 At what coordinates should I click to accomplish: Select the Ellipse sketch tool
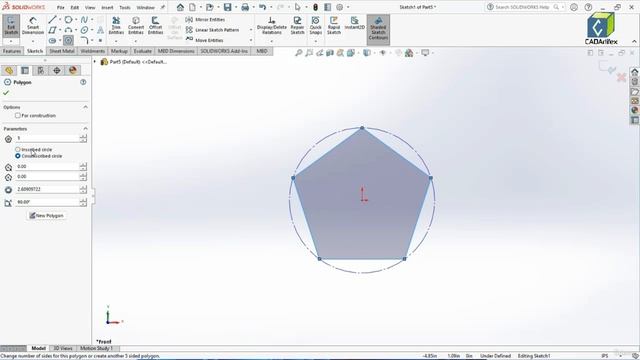tap(84, 30)
